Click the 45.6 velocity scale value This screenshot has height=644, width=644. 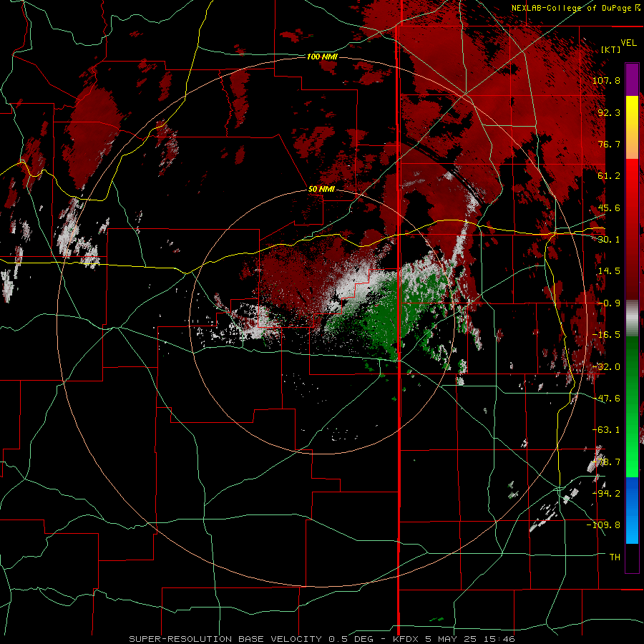pos(609,208)
